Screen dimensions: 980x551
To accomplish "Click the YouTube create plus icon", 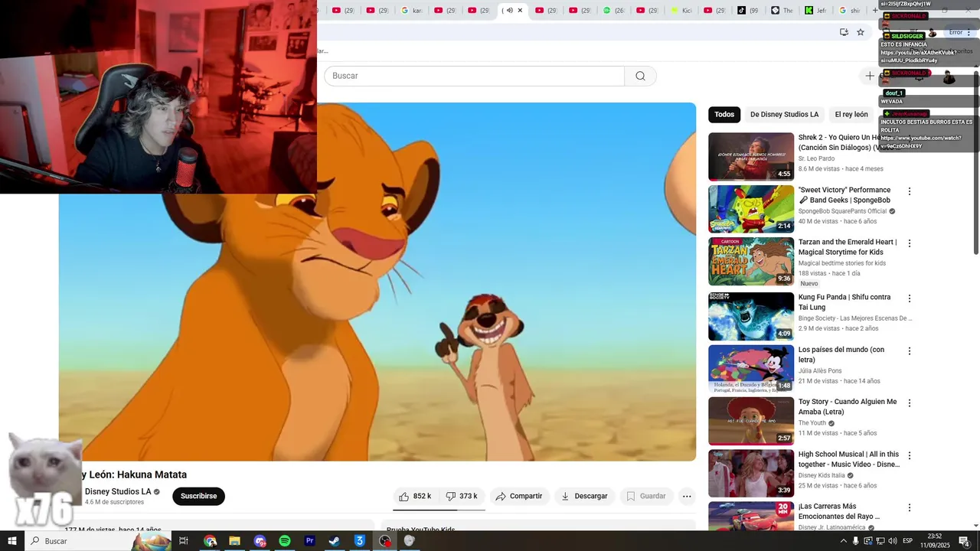I will [870, 76].
